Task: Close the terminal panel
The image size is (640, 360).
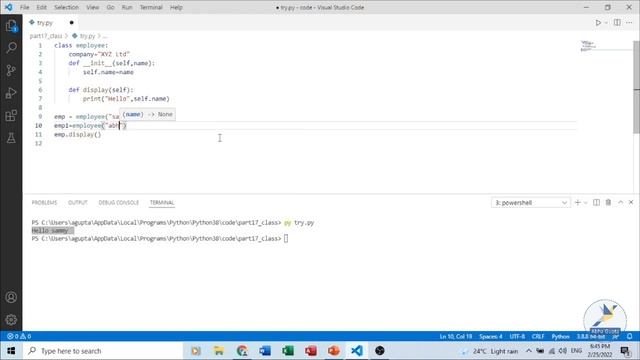Action: coord(631,202)
